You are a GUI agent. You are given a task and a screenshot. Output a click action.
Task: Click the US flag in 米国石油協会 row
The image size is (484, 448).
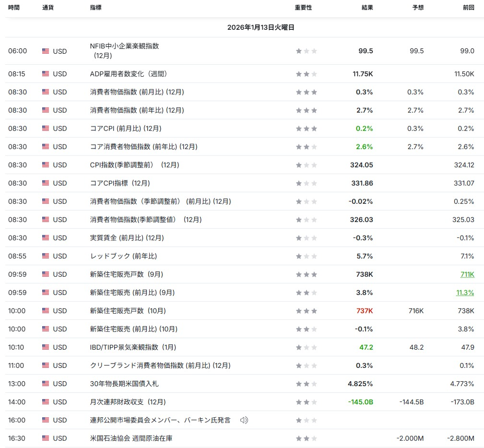(46, 438)
